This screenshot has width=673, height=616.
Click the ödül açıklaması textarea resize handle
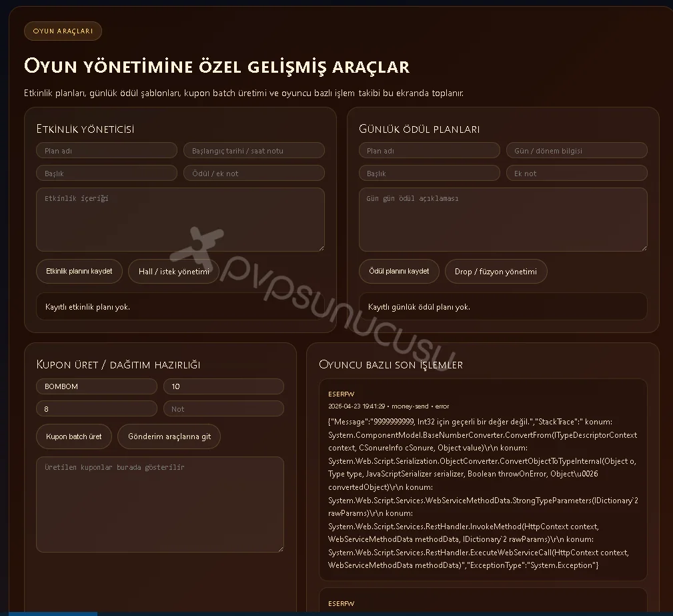pyautogui.click(x=644, y=248)
